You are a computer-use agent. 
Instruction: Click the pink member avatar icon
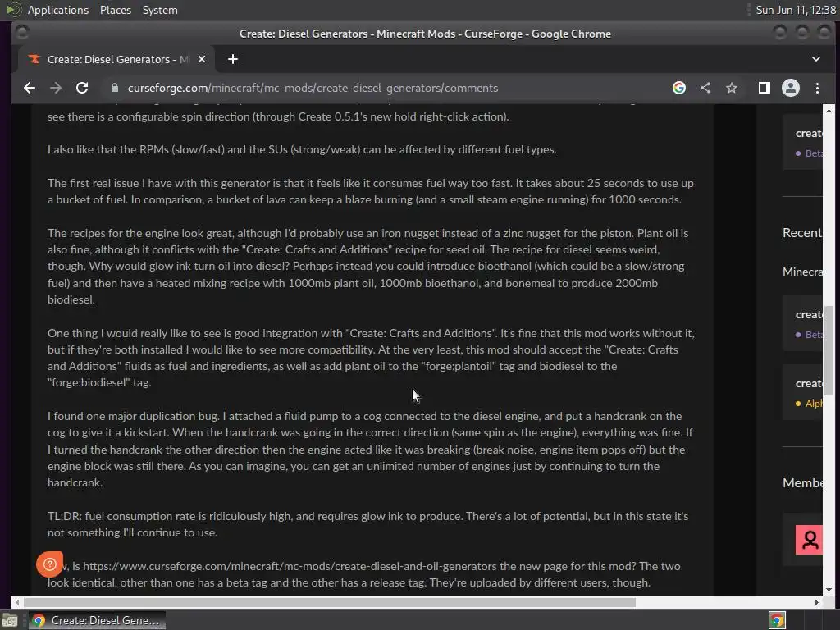pyautogui.click(x=809, y=540)
